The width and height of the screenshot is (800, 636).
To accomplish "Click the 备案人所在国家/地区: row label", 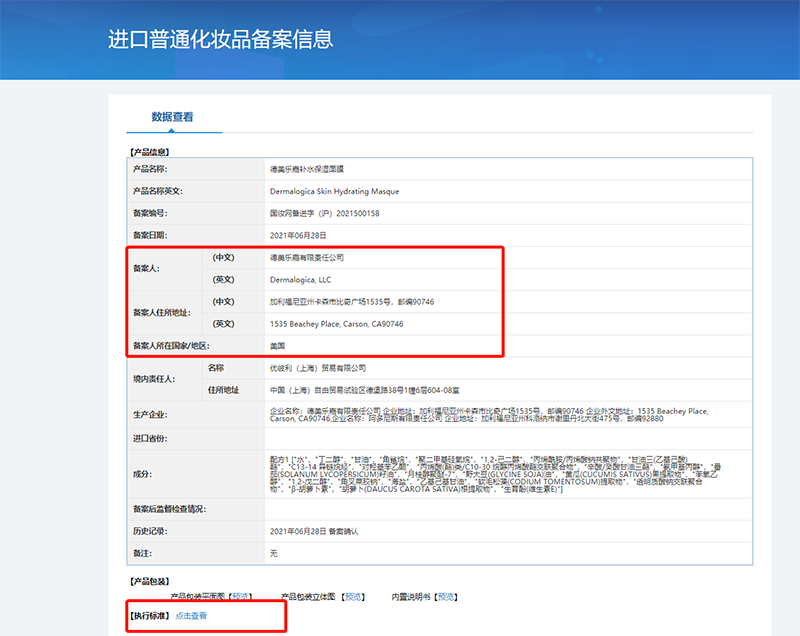I will point(171,346).
